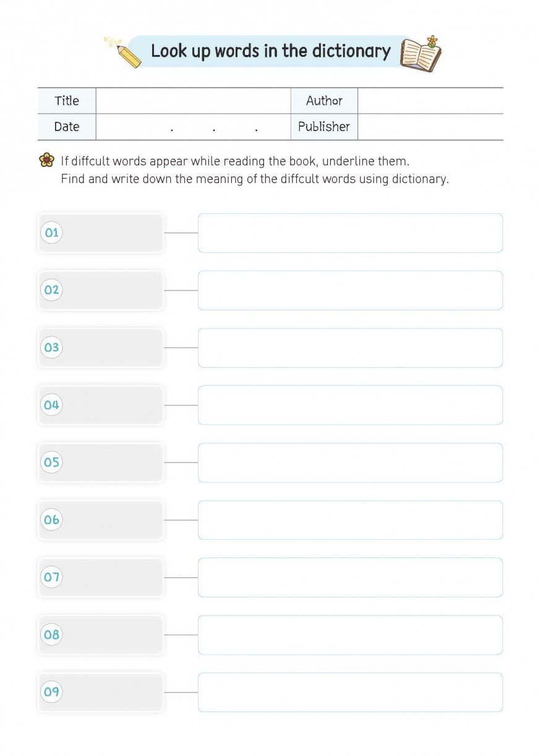Click the pencil icon beside the heading
This screenshot has width=538, height=756.
pyautogui.click(x=123, y=52)
